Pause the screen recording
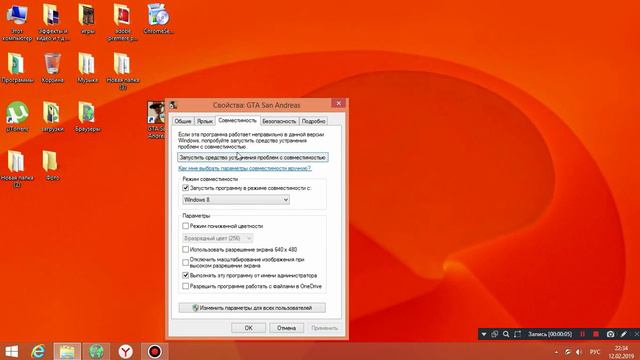This screenshot has width=640, height=360. [x=582, y=334]
